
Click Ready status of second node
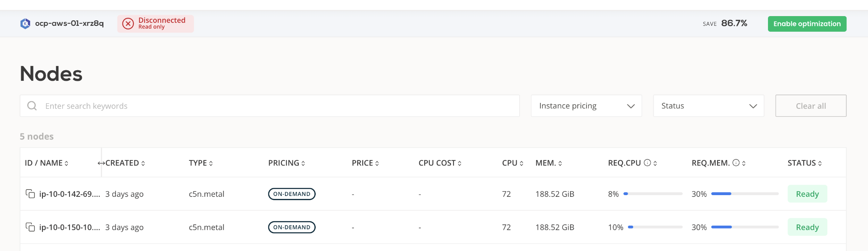click(807, 227)
